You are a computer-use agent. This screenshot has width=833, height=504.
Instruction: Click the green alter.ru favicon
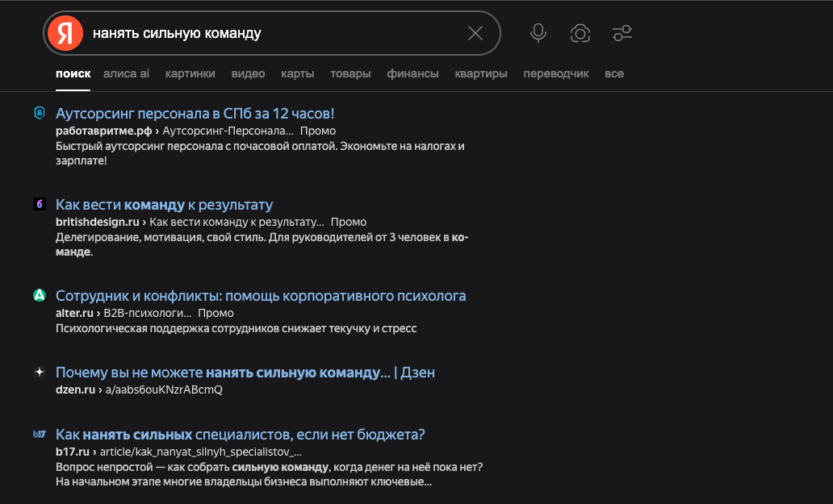point(39,296)
